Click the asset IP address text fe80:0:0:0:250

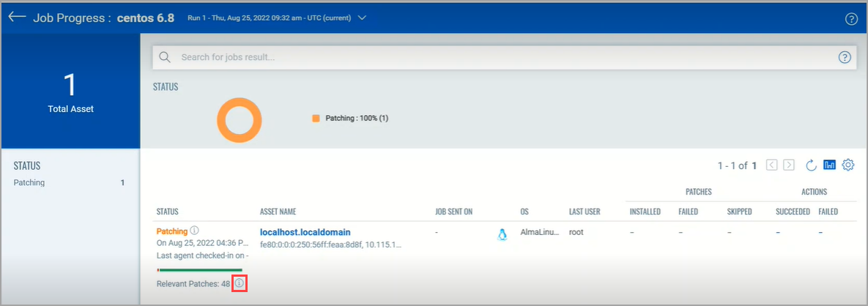pyautogui.click(x=331, y=245)
